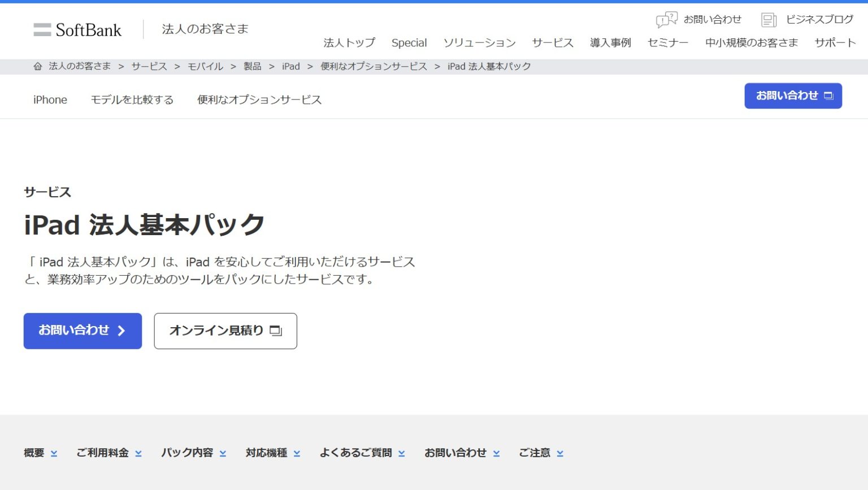Select 導入事例 in top navigation
868x490 pixels.
point(610,43)
